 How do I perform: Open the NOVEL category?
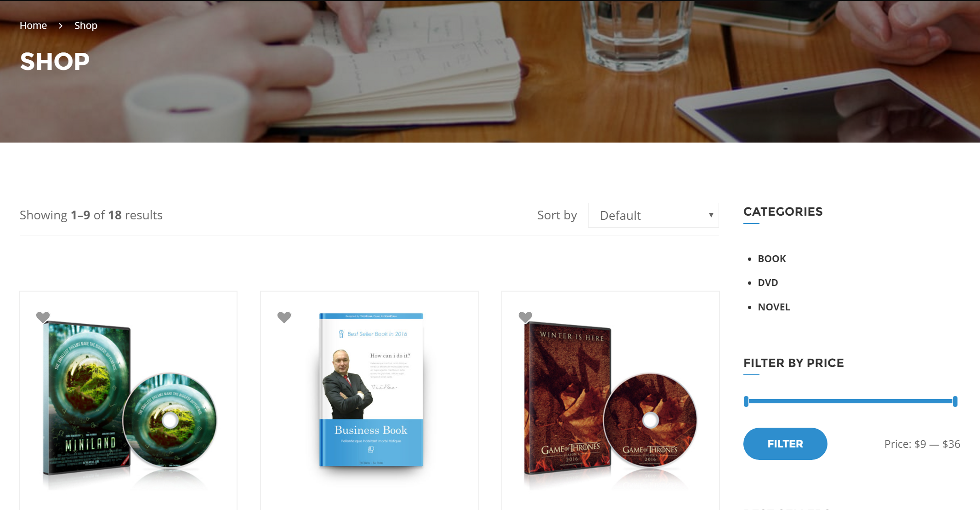(774, 307)
